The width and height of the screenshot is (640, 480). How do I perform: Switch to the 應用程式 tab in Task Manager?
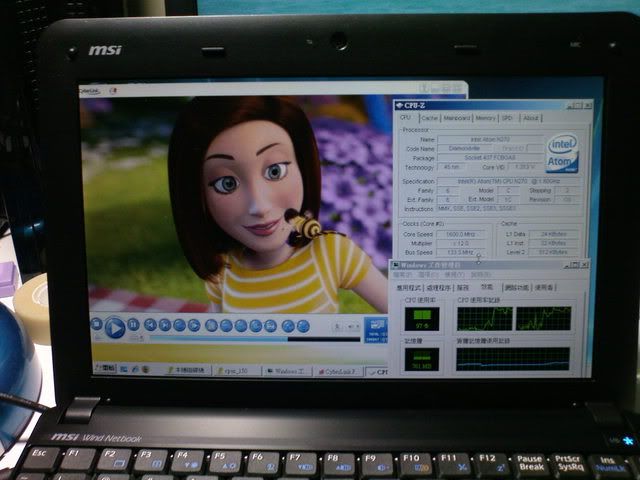coord(409,288)
